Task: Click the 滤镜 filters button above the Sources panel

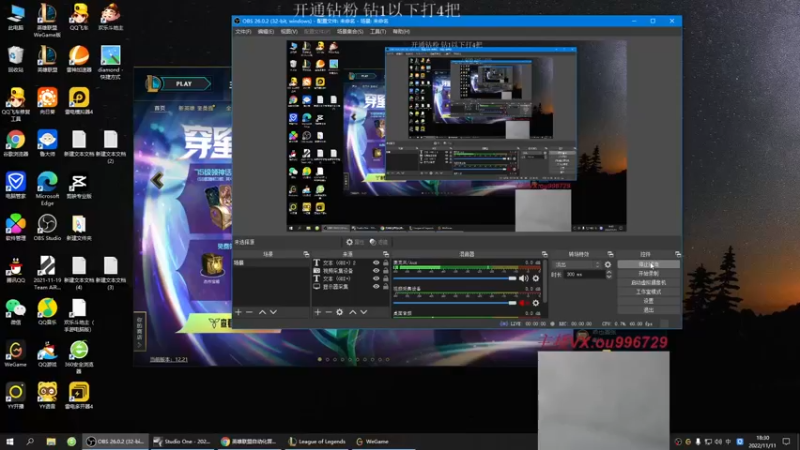Action: pyautogui.click(x=379, y=242)
